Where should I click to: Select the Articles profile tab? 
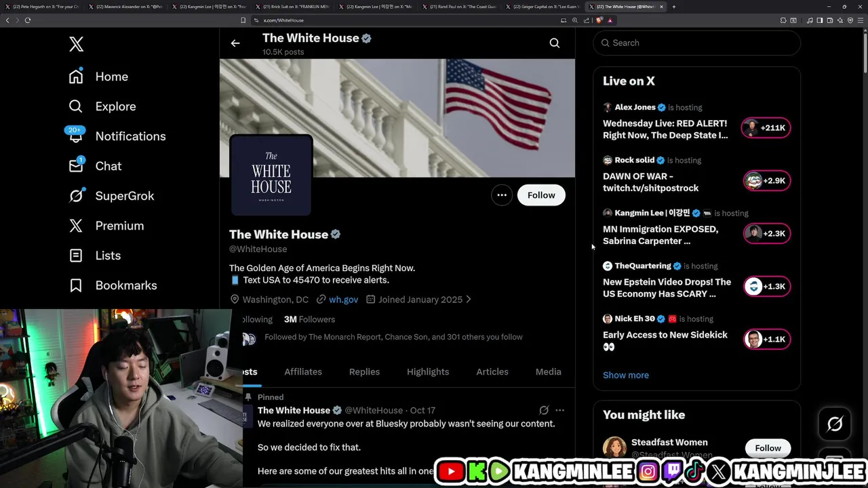(492, 372)
